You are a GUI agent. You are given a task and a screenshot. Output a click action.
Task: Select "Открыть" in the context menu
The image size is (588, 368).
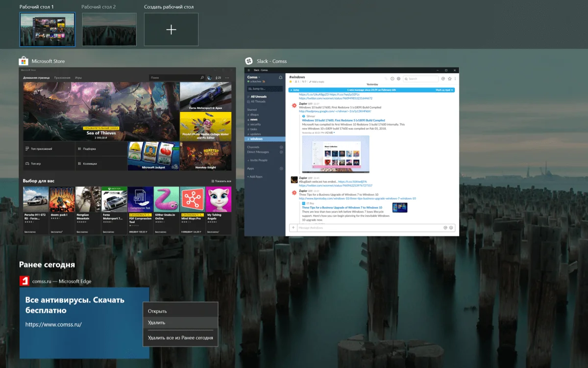click(157, 311)
